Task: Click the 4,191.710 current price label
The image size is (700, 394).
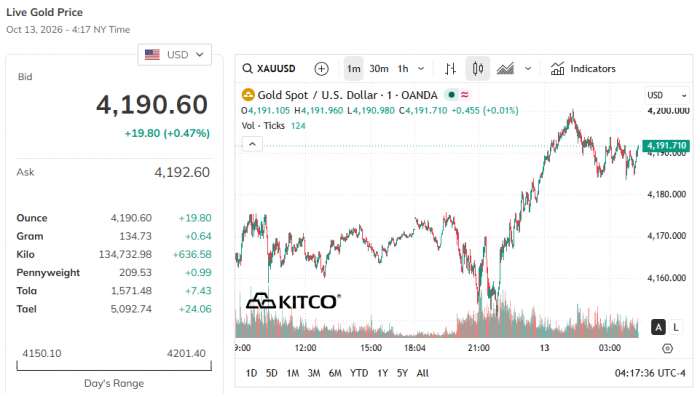Action: pyautogui.click(x=666, y=145)
